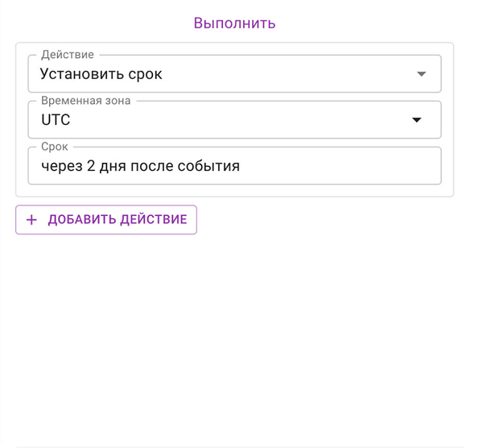
Task: Open the Действие dropdown
Action: tap(234, 73)
